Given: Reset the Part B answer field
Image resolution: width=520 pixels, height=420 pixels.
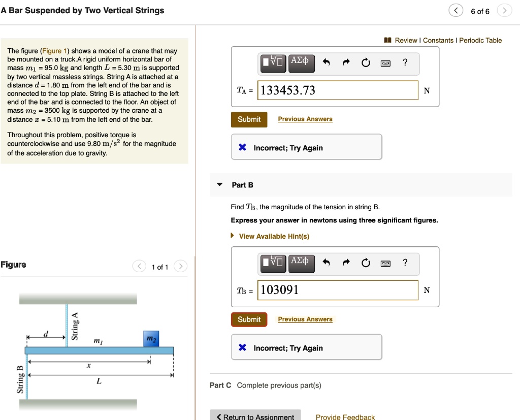Looking at the screenshot, I should tap(365, 263).
